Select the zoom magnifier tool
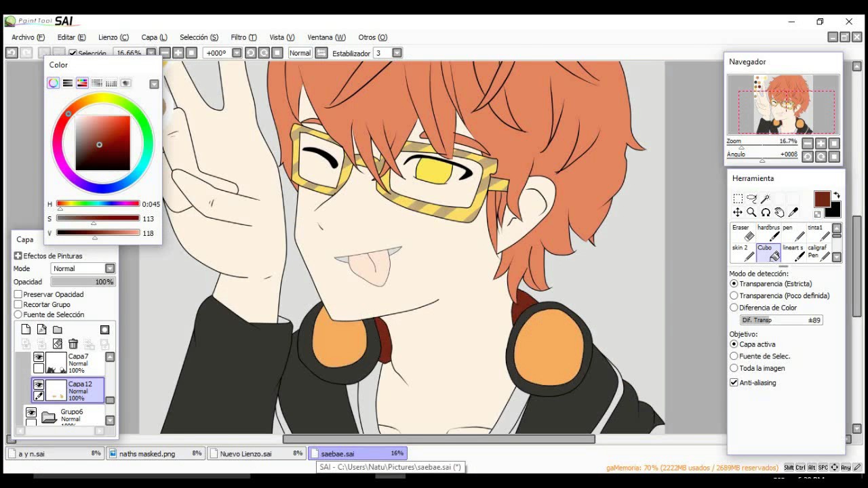Screen dimensions: 868x488 751,213
